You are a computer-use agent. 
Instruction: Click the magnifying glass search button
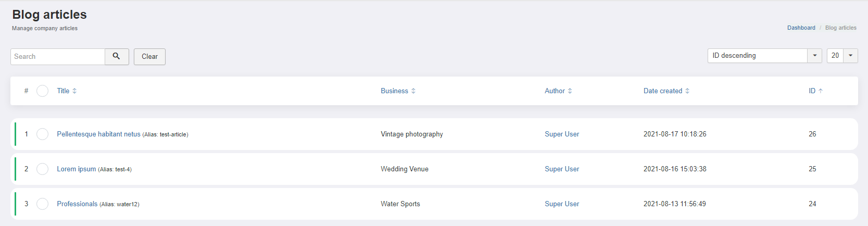(x=117, y=56)
